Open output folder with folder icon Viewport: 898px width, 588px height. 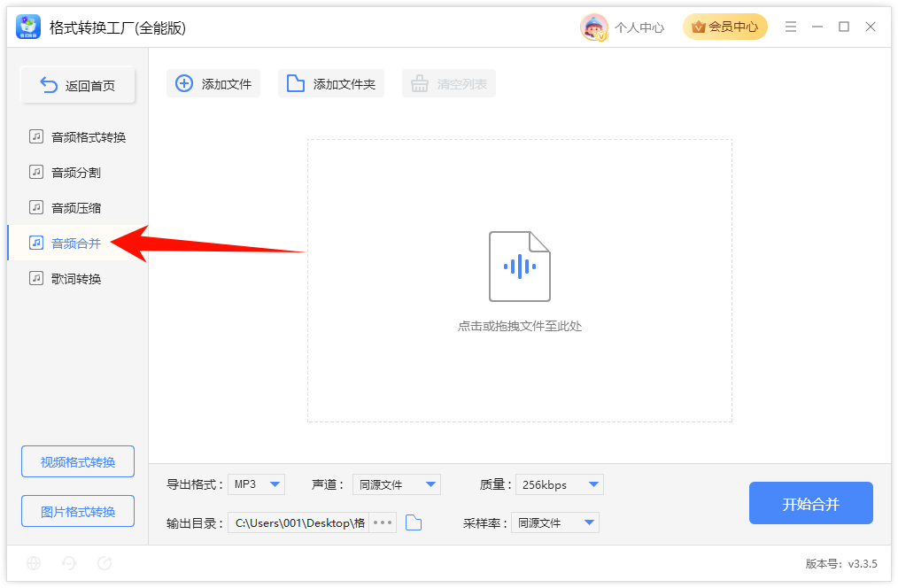tap(414, 522)
